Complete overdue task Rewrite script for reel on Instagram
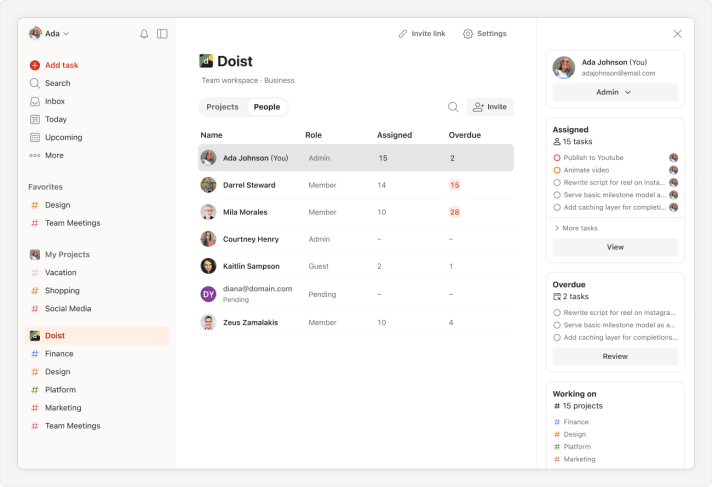 pos(557,313)
